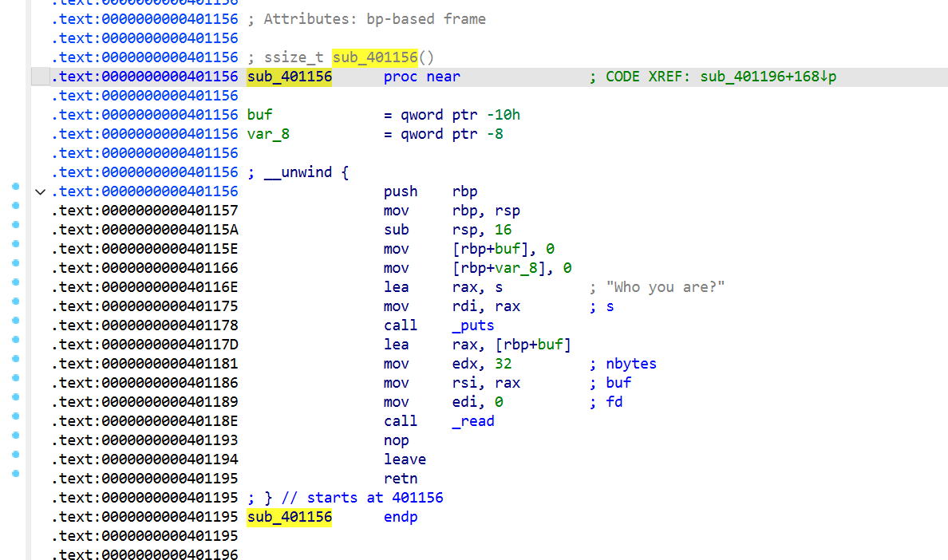Viewport: 948px width, 560px height.
Task: Click string reference s in lea rax
Action: click(x=499, y=287)
